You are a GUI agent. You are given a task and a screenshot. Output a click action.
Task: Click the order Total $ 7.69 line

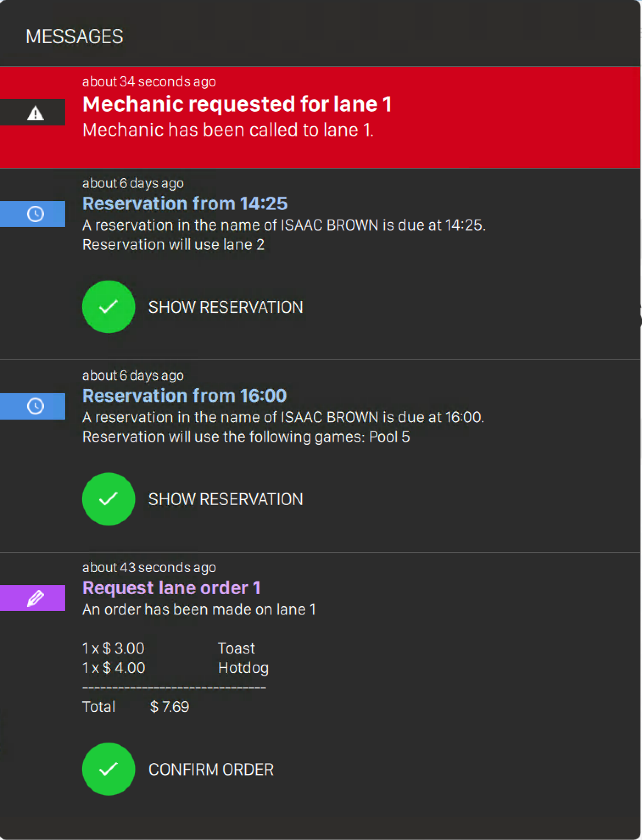pyautogui.click(x=136, y=707)
